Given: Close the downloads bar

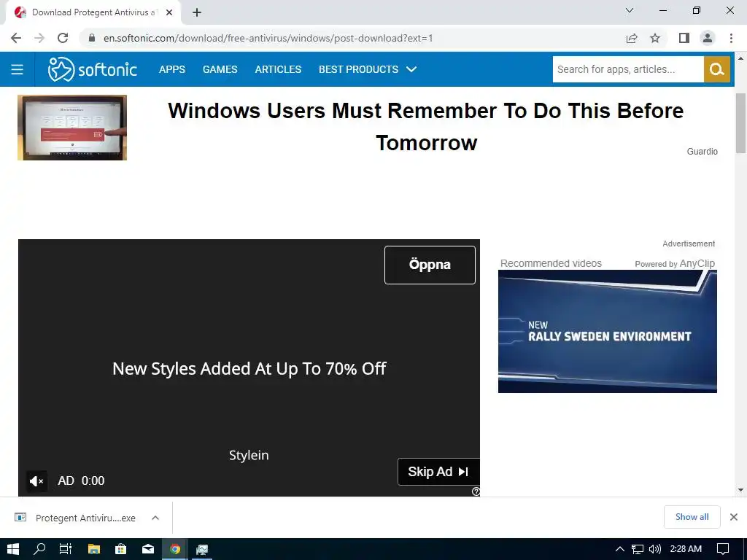Looking at the screenshot, I should coord(734,517).
